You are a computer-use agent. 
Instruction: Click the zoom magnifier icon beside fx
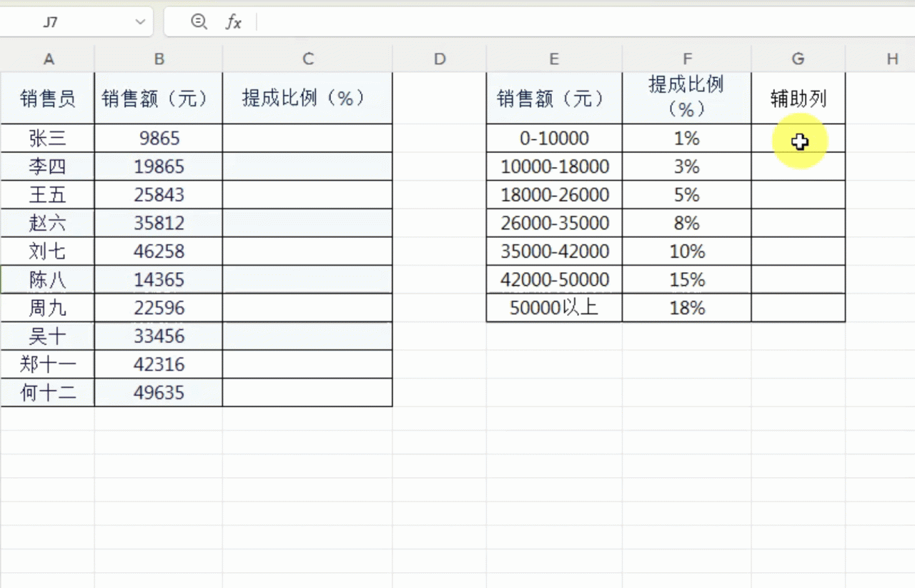[199, 22]
